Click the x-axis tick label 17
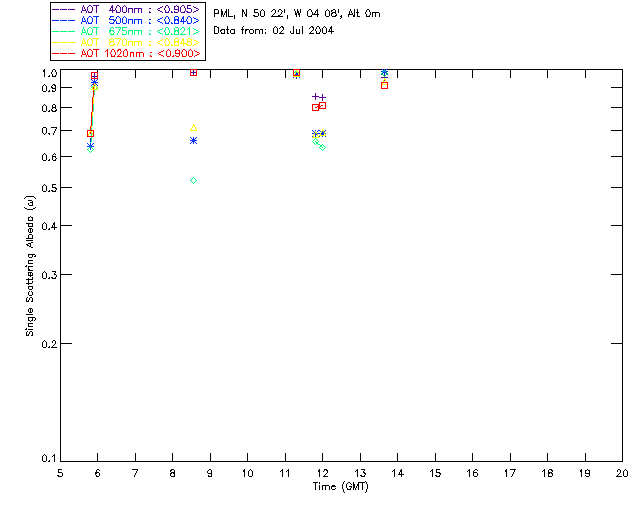Screen dimensions: 640x512 [x=510, y=473]
